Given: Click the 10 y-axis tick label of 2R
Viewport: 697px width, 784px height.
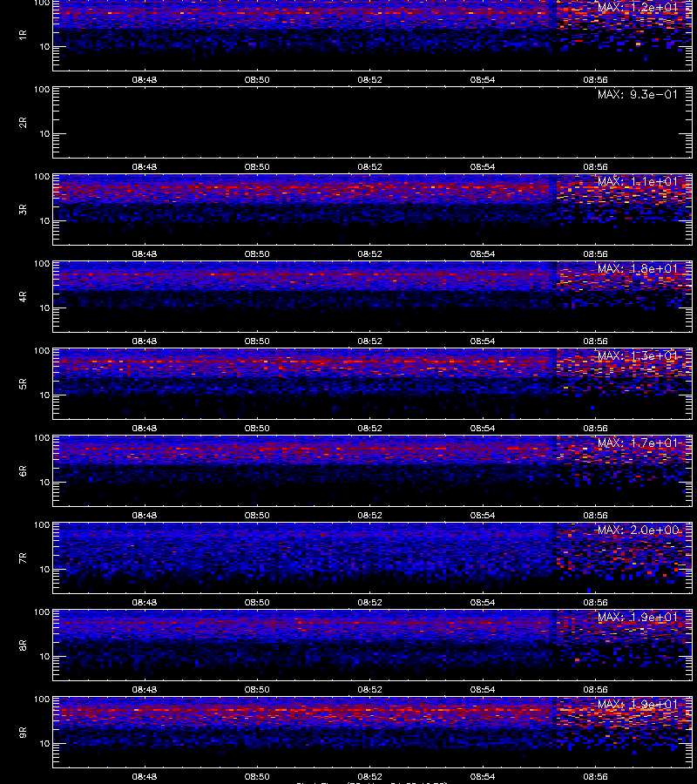Looking at the screenshot, I should [44, 134].
